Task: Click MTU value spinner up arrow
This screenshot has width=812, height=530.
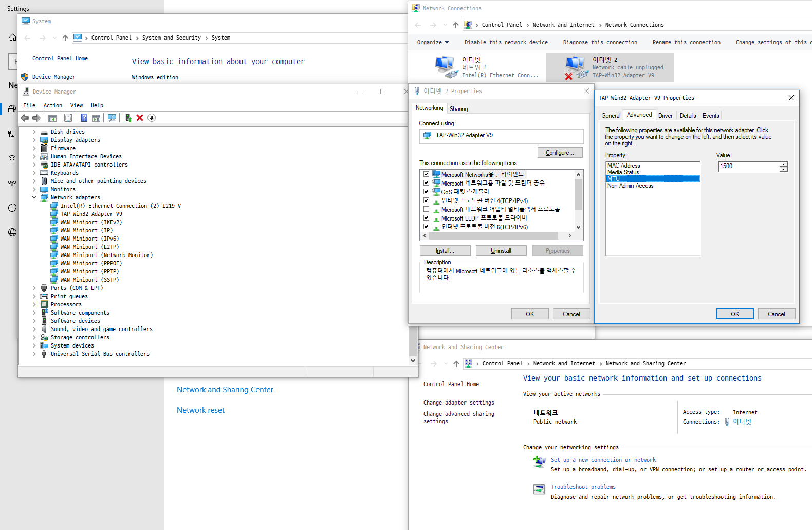Action: tap(784, 164)
